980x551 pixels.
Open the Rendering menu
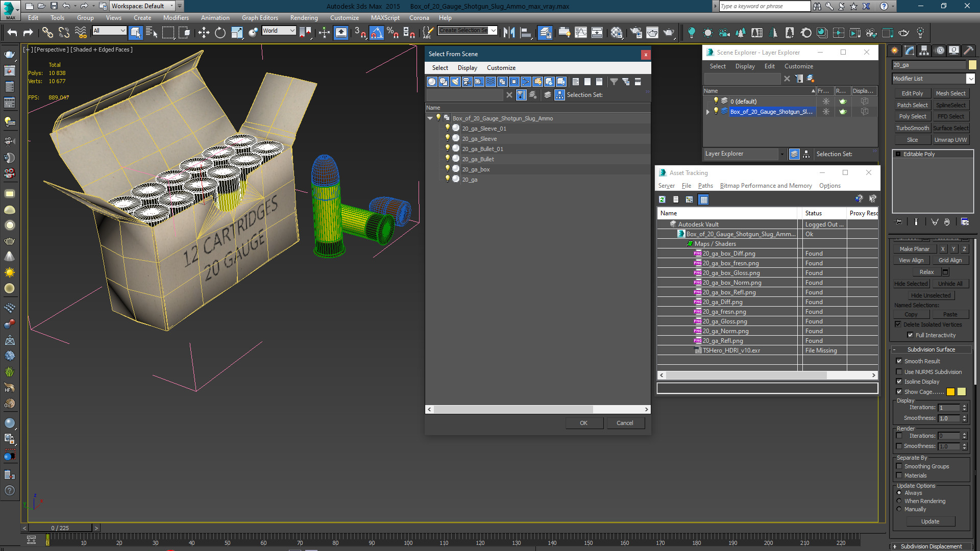304,18
